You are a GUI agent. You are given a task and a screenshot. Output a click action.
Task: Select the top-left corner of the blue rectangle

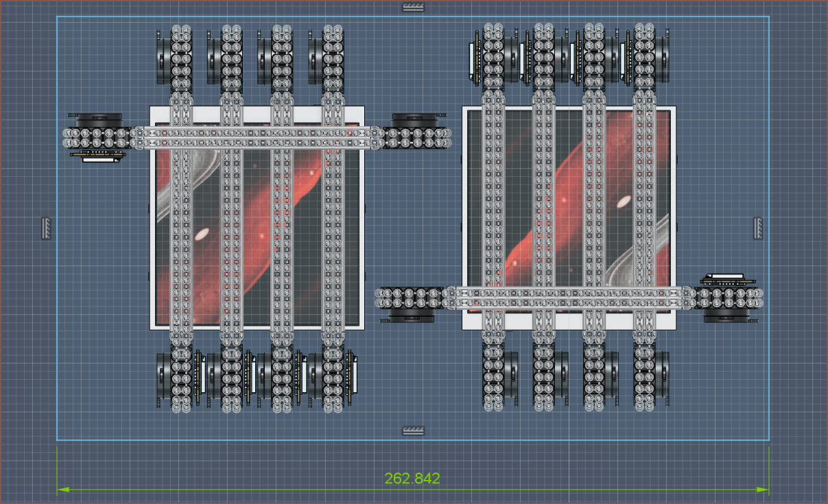(x=57, y=17)
